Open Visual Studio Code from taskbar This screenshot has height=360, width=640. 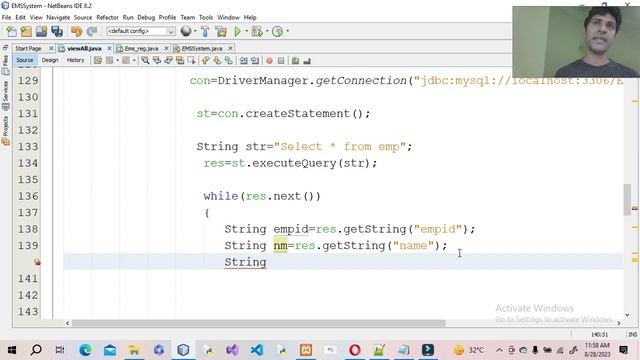pyautogui.click(x=257, y=350)
